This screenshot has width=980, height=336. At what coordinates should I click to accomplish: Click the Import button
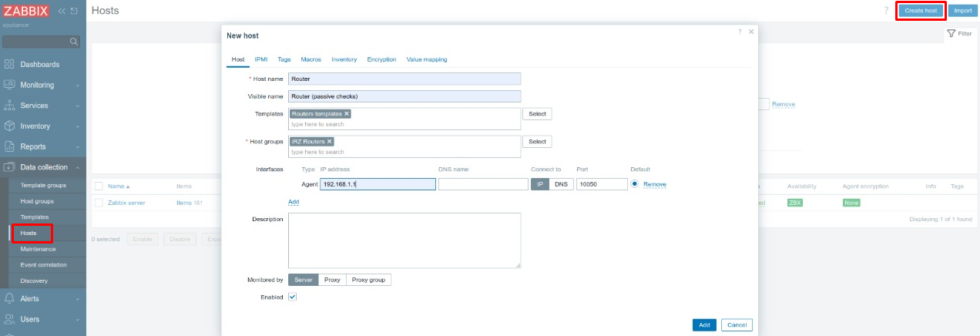(962, 11)
